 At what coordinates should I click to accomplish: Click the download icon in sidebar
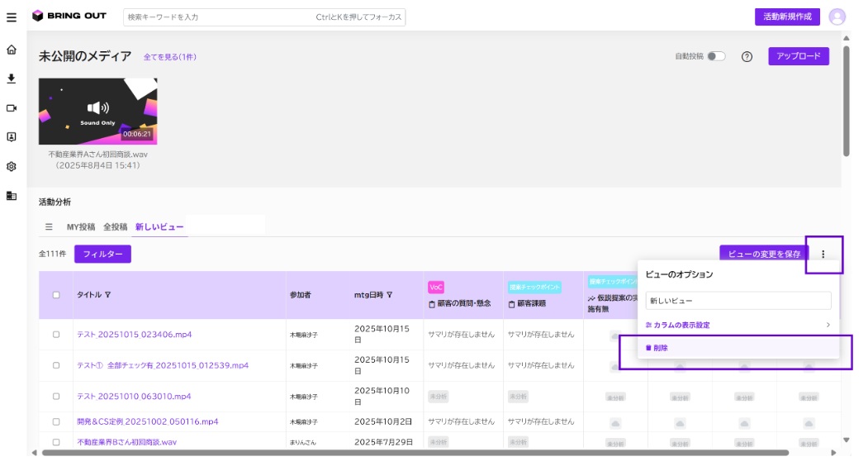point(11,78)
